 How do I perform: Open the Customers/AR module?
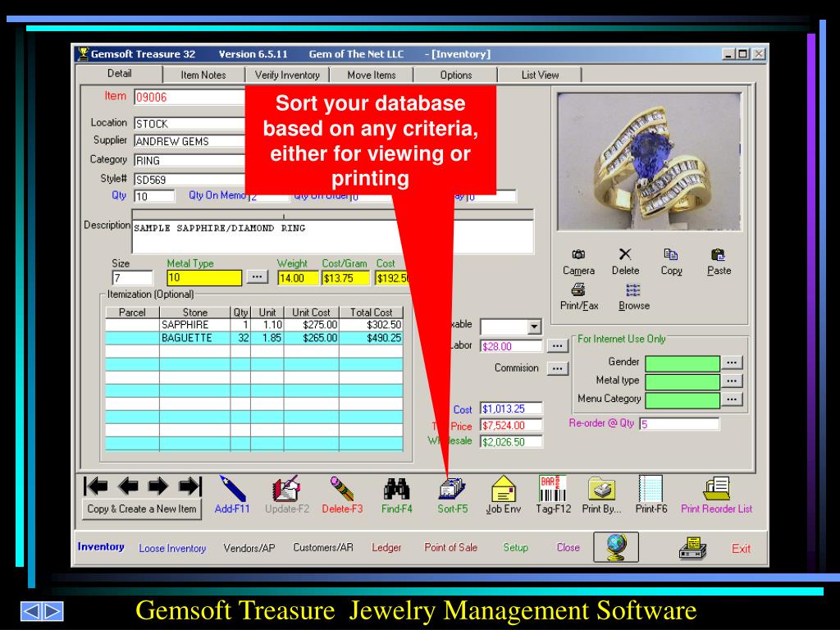coord(323,547)
